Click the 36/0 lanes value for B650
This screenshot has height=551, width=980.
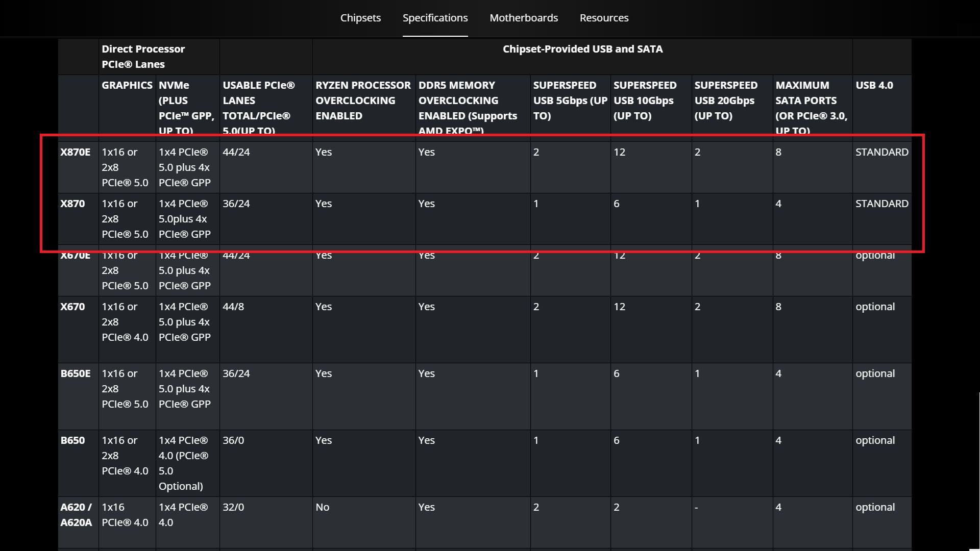233,440
